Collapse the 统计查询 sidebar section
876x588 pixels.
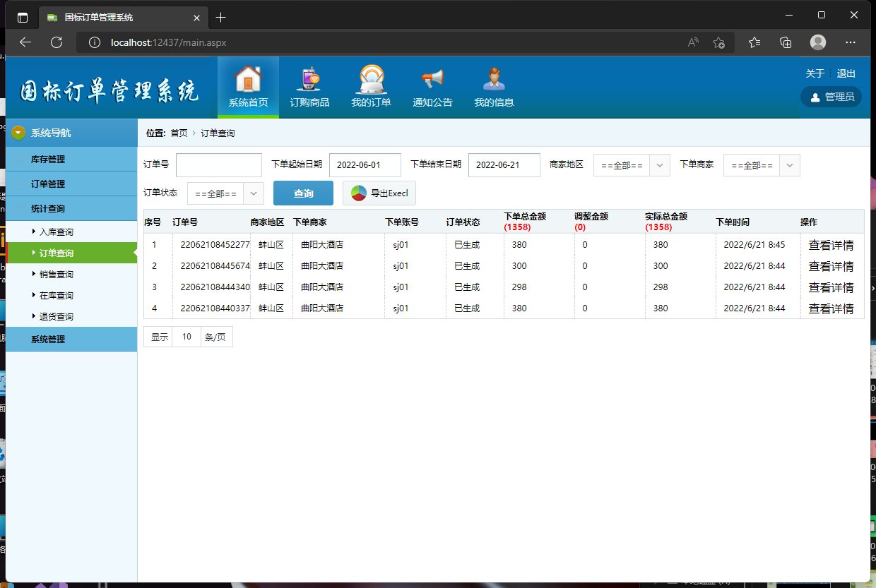tap(71, 208)
